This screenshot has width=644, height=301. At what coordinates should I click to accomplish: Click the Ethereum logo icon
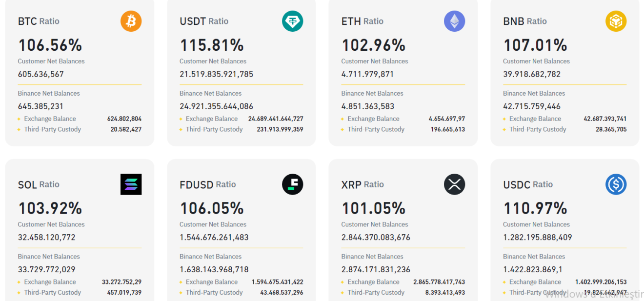[454, 21]
